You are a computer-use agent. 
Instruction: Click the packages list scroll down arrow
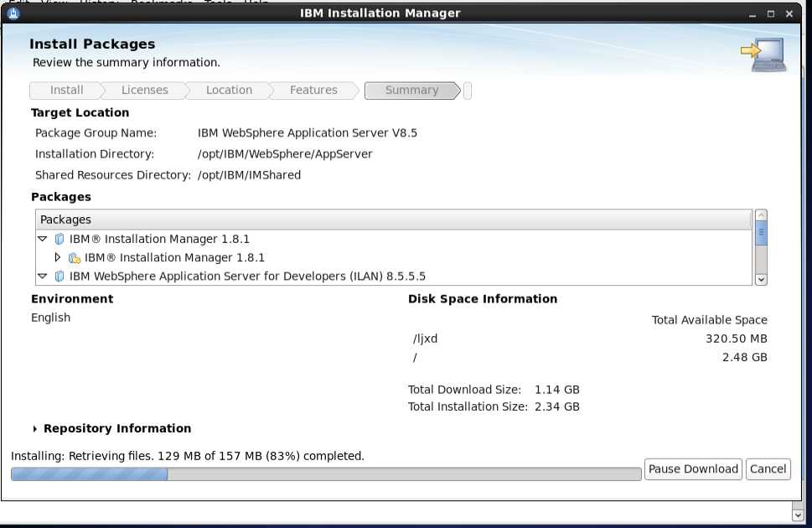pos(761,279)
